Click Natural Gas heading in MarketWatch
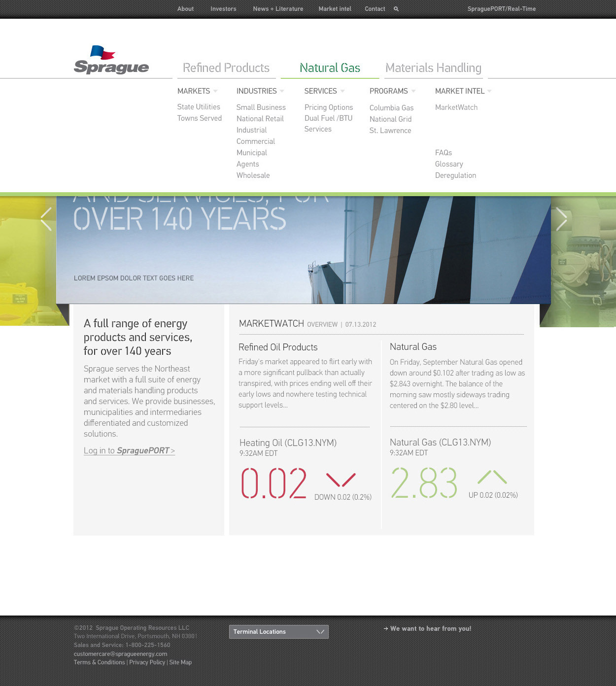 click(x=413, y=346)
